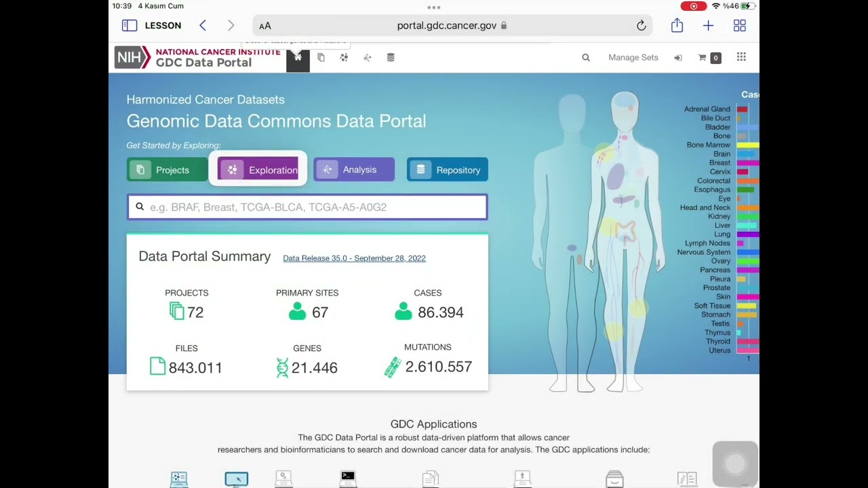Open the Exploration icon in the header

[344, 58]
